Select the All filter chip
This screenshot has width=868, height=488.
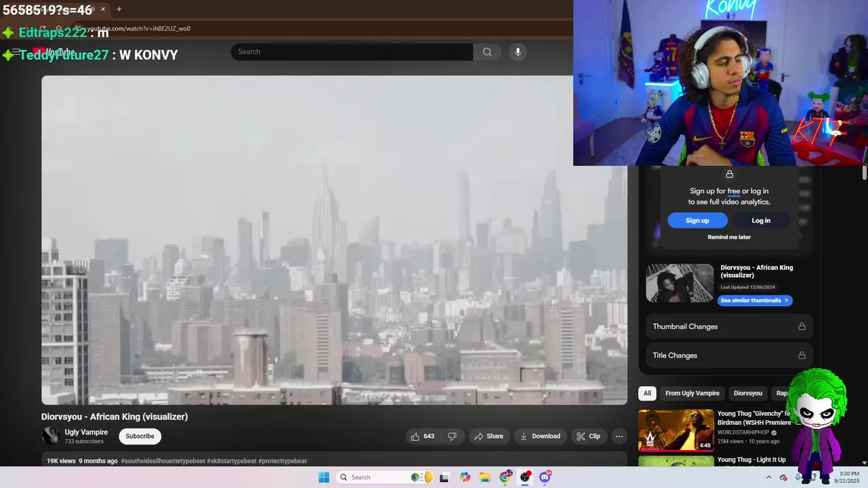point(647,393)
